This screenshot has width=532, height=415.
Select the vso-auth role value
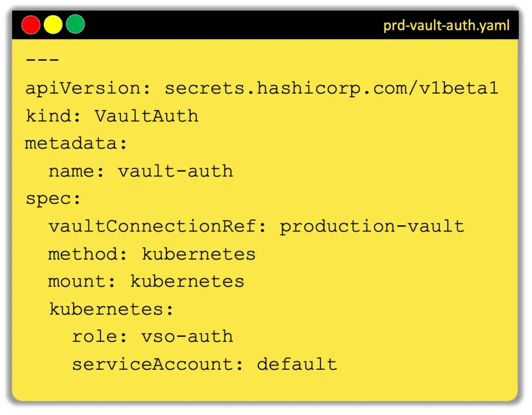coord(187,337)
